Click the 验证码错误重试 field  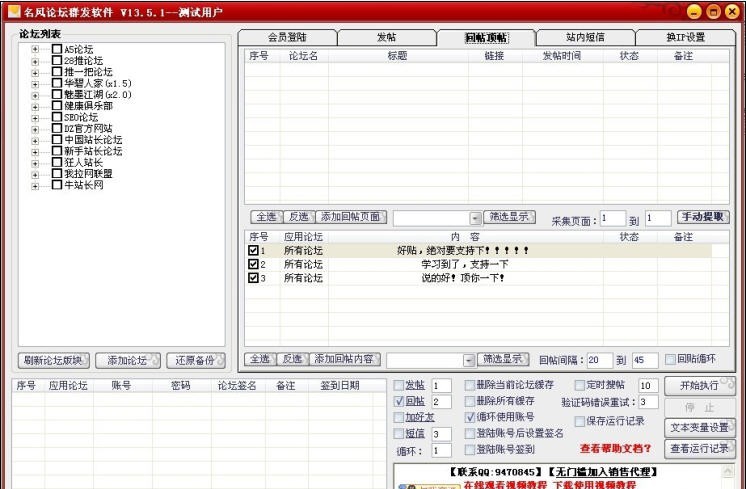pyautogui.click(x=649, y=402)
